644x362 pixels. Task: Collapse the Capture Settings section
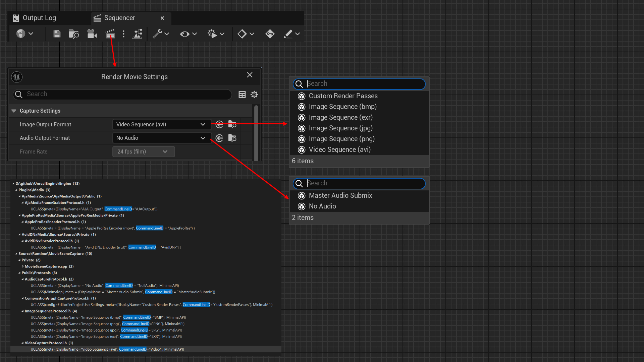tap(14, 111)
